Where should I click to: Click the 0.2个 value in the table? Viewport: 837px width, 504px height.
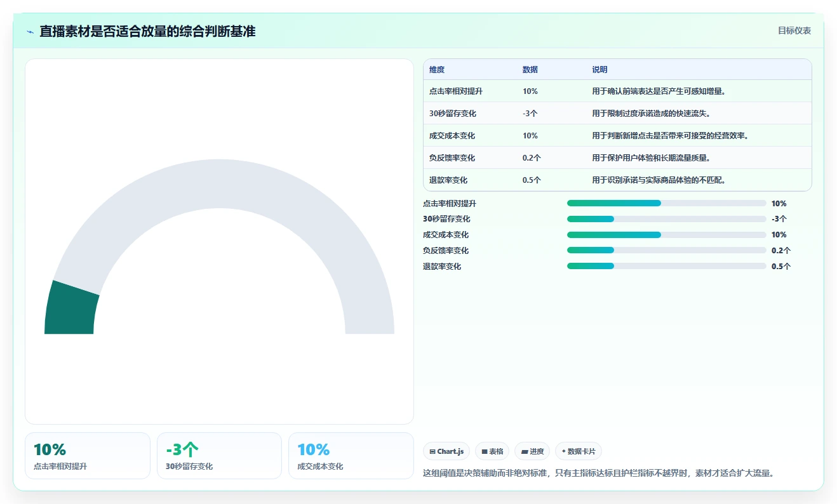click(x=532, y=158)
